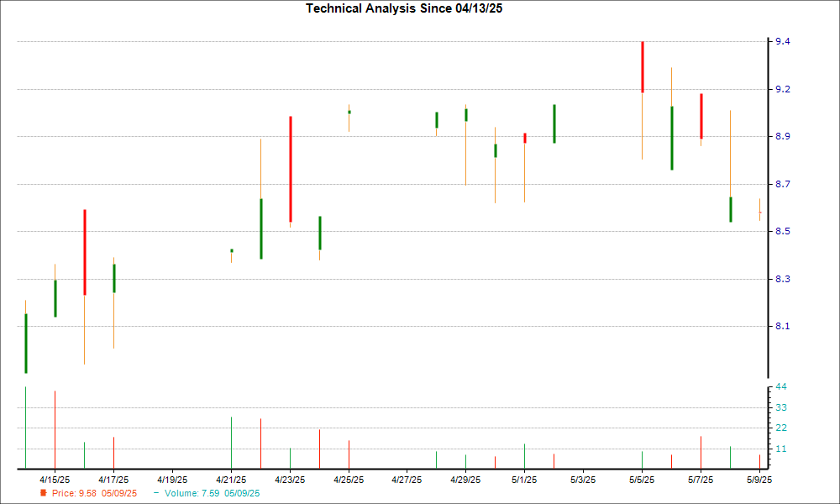Screen dimensions: 840x504
Task: Click the chart title Technical Analysis
Action: (410, 8)
